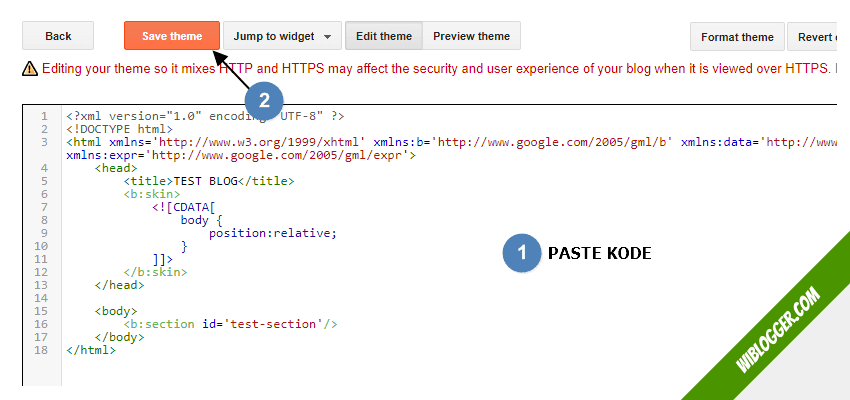The height and width of the screenshot is (400, 850).
Task: Switch to the Preview theme tab
Action: click(471, 36)
